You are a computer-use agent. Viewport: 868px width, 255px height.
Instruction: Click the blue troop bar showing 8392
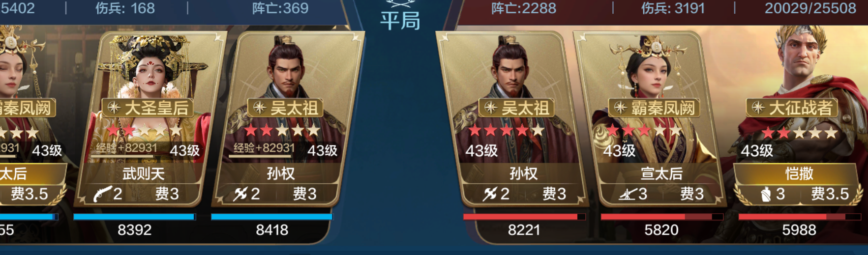pos(134,217)
